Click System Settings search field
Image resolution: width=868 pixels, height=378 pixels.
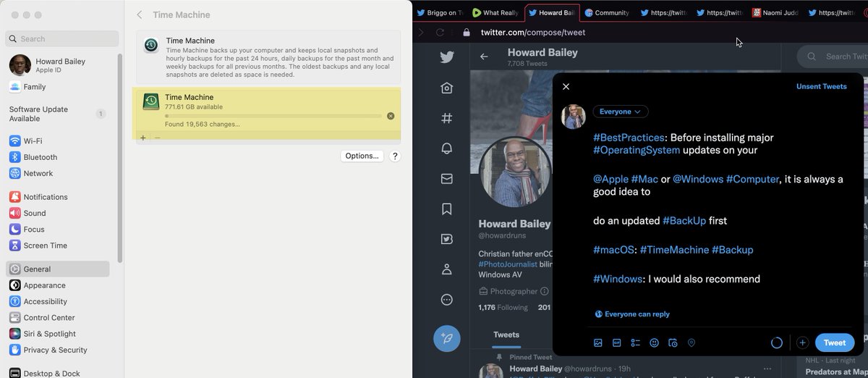(x=62, y=38)
